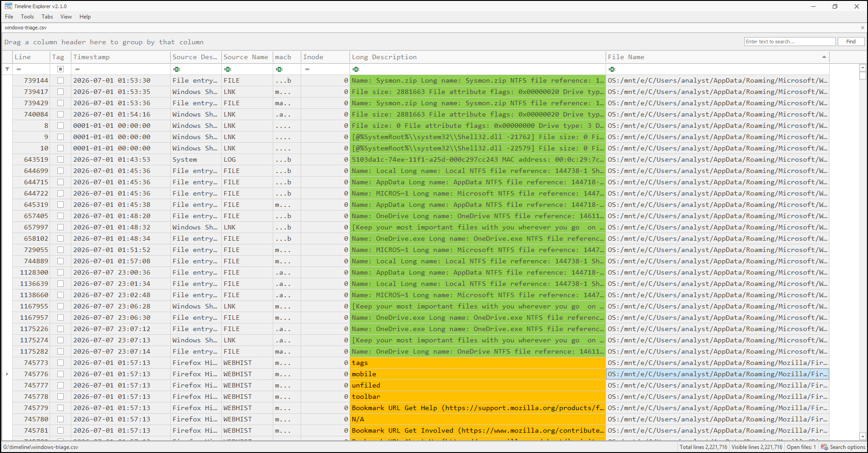Sort by the macb column header
Image resolution: width=868 pixels, height=453 pixels.
[287, 57]
